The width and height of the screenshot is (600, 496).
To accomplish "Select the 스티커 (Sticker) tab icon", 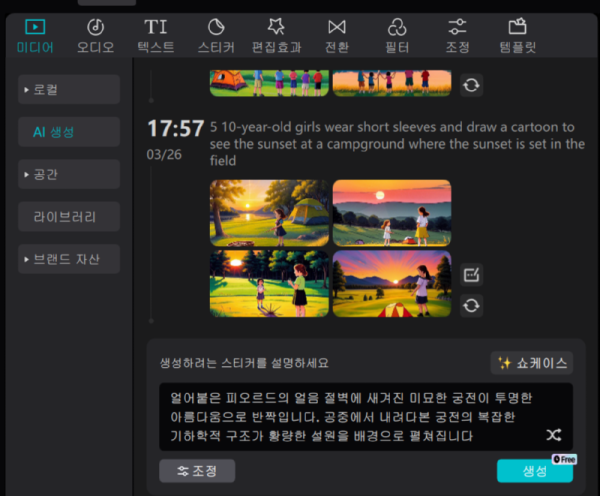I will coord(216,35).
